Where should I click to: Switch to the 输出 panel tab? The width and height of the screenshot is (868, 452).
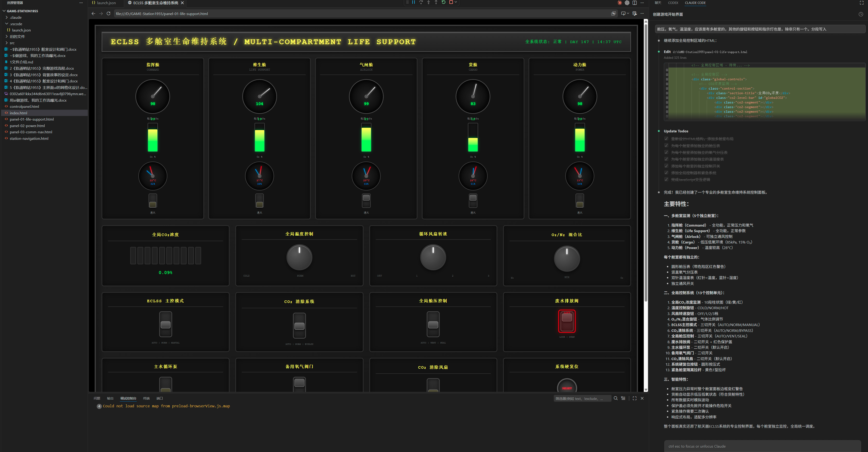pos(110,398)
